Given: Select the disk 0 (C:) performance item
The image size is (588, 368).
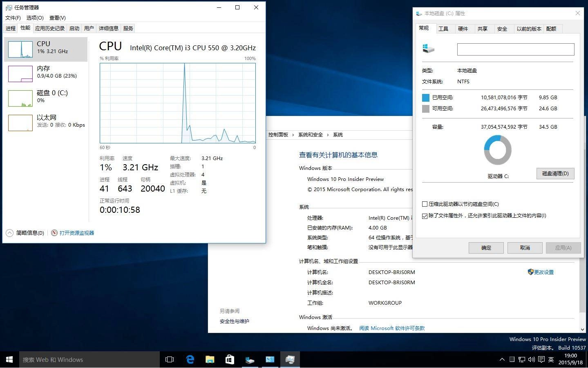Looking at the screenshot, I should [x=46, y=98].
